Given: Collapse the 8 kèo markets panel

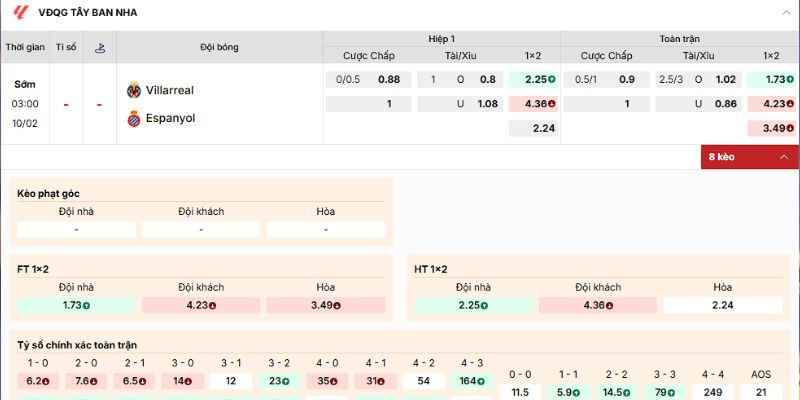Looking at the screenshot, I should click(x=749, y=157).
